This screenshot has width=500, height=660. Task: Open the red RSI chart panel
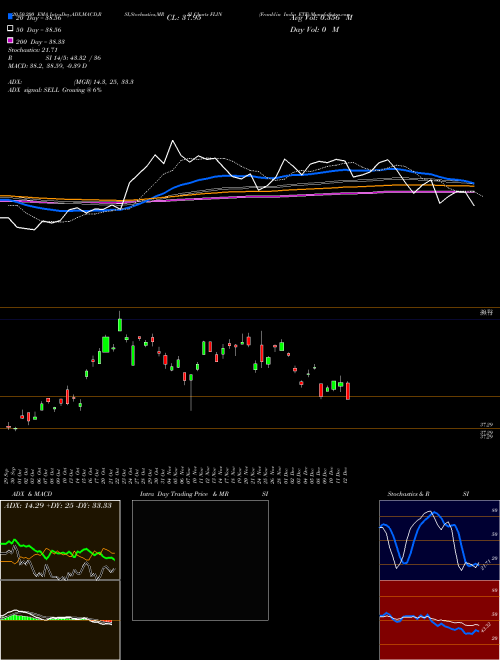439,620
